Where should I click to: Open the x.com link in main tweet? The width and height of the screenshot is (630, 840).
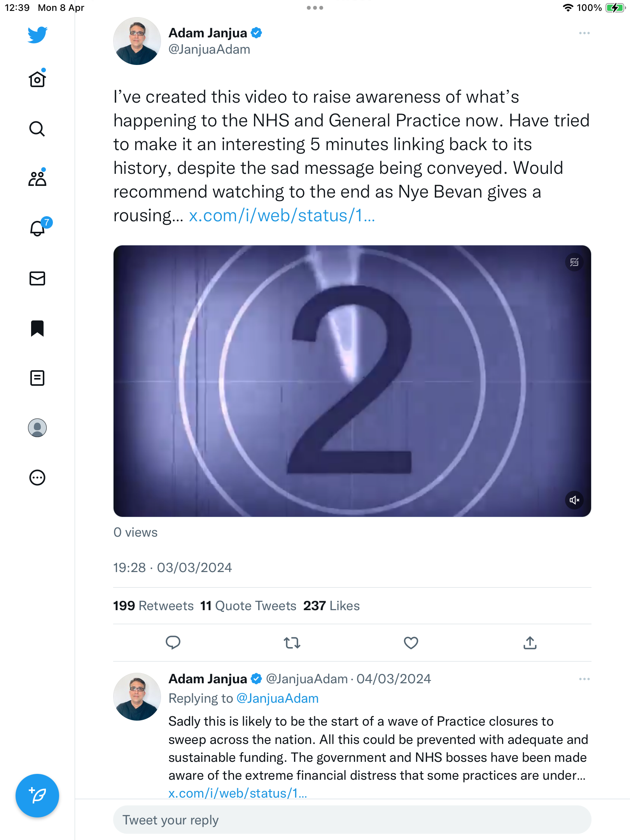[282, 215]
